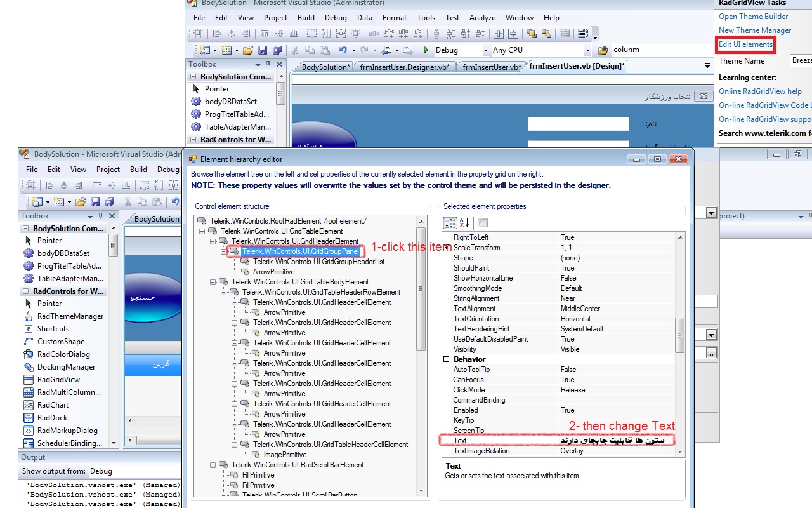The width and height of the screenshot is (812, 508).
Task: Click the green Start Debugging play icon
Action: 426,50
